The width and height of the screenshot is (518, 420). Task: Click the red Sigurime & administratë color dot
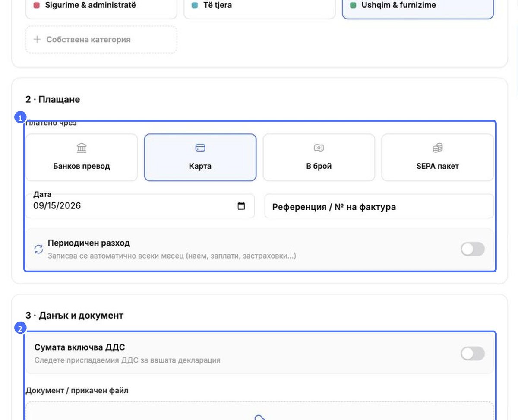coord(37,5)
